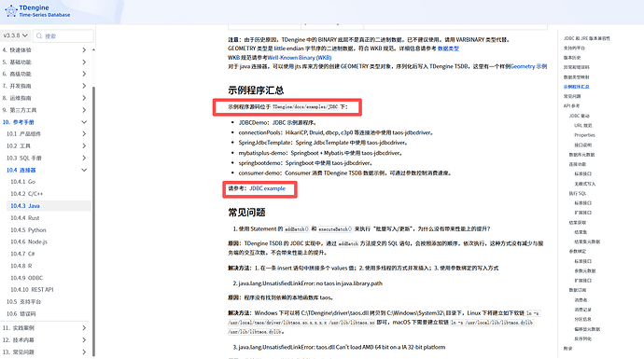Jump to 支持的平台 in right outline
Viewport: 644px width, 359px height.
(574, 48)
